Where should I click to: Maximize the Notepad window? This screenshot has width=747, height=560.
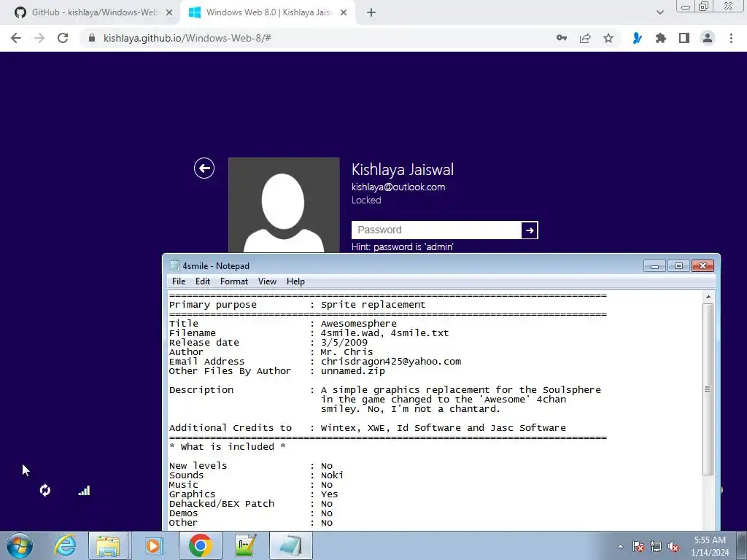678,266
